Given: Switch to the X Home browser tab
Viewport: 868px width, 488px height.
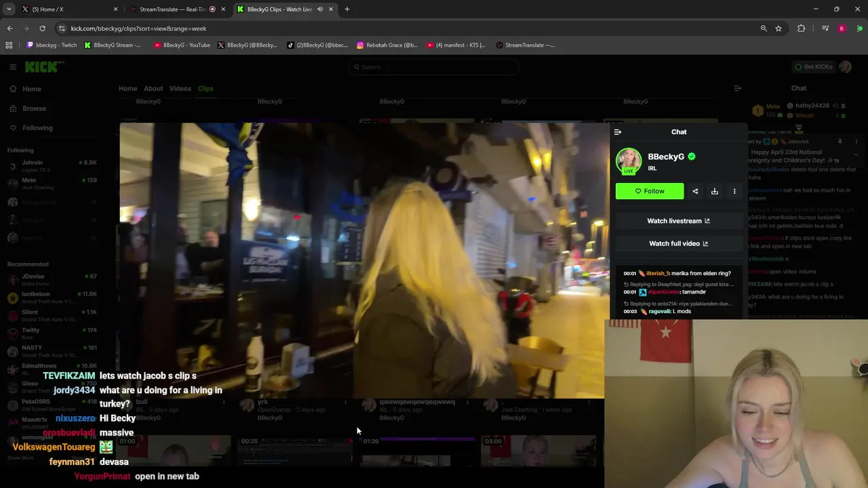Looking at the screenshot, I should pos(69,9).
